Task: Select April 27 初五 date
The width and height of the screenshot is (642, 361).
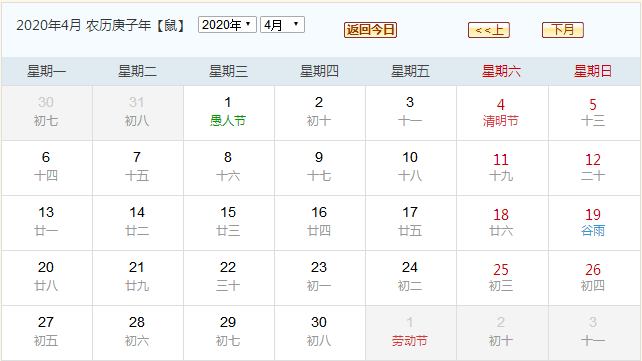Action: tap(47, 333)
